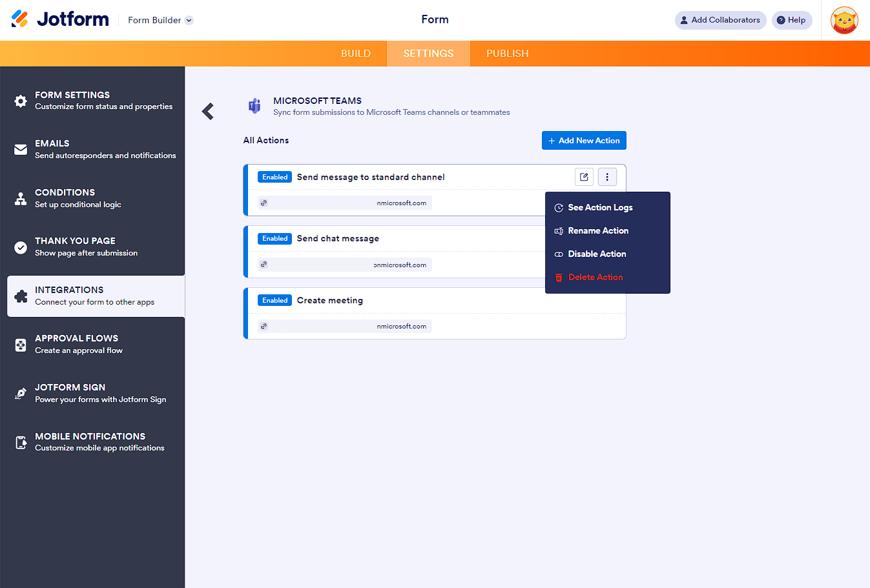Toggle the three-dot menu for standard channel action

[607, 177]
